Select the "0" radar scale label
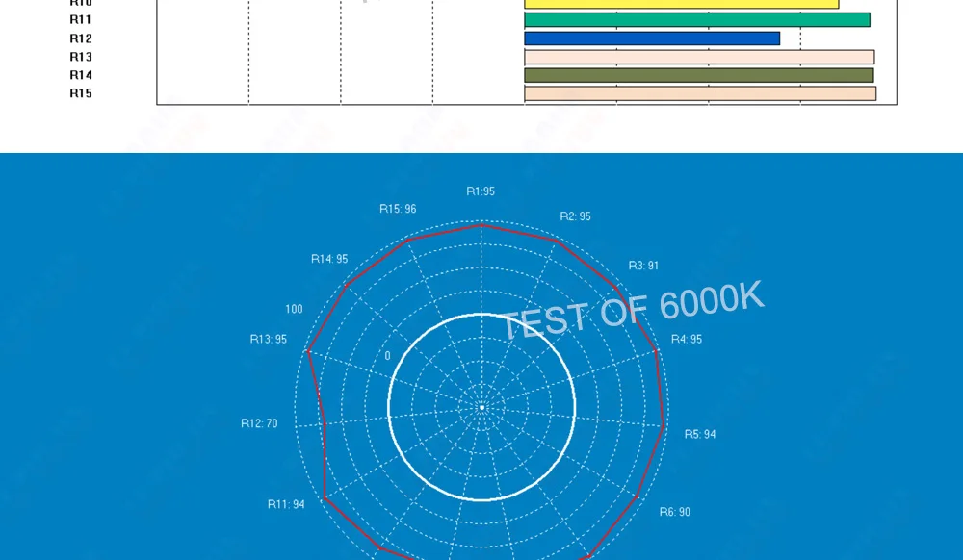This screenshot has height=560, width=963. tap(387, 356)
